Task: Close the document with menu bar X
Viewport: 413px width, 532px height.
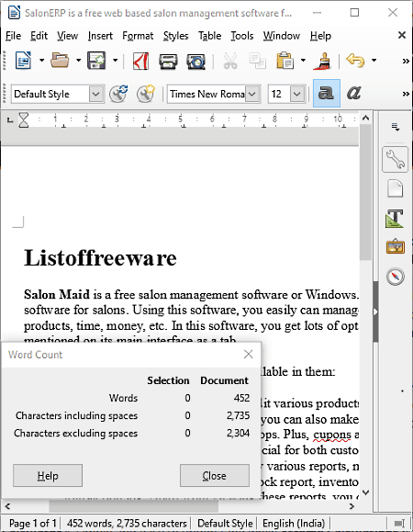Action: [x=402, y=35]
